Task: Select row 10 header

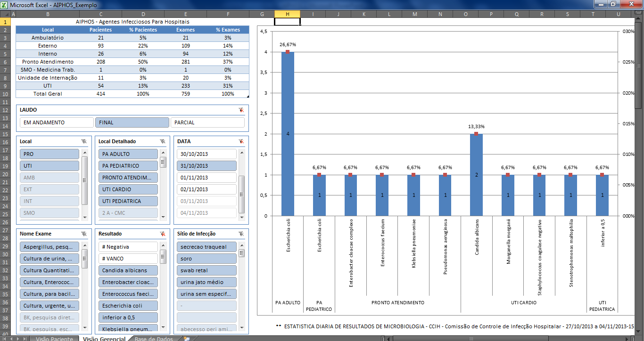Action: coord(5,94)
